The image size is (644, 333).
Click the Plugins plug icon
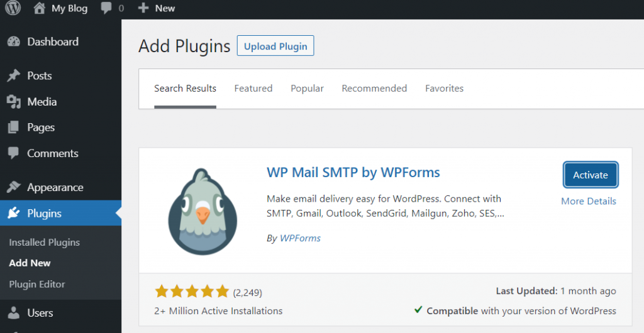tap(14, 213)
